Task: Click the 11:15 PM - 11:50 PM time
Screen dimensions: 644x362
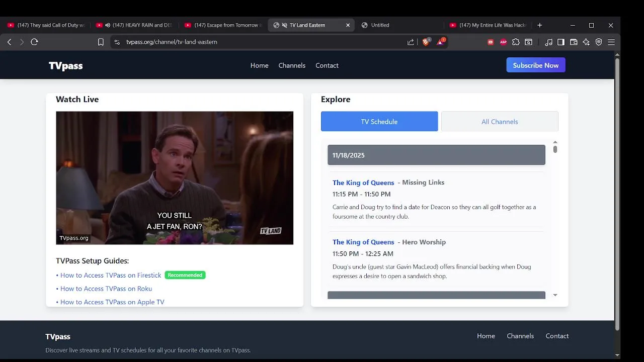Action: [x=361, y=194]
